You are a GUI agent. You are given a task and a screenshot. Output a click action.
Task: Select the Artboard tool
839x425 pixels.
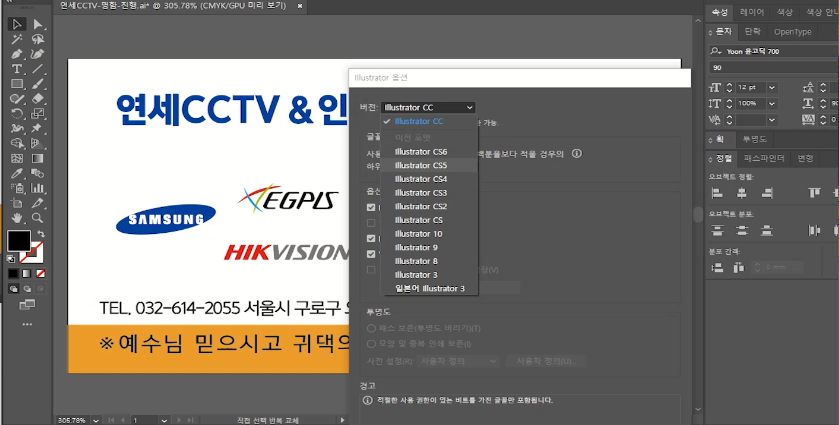[x=17, y=203]
